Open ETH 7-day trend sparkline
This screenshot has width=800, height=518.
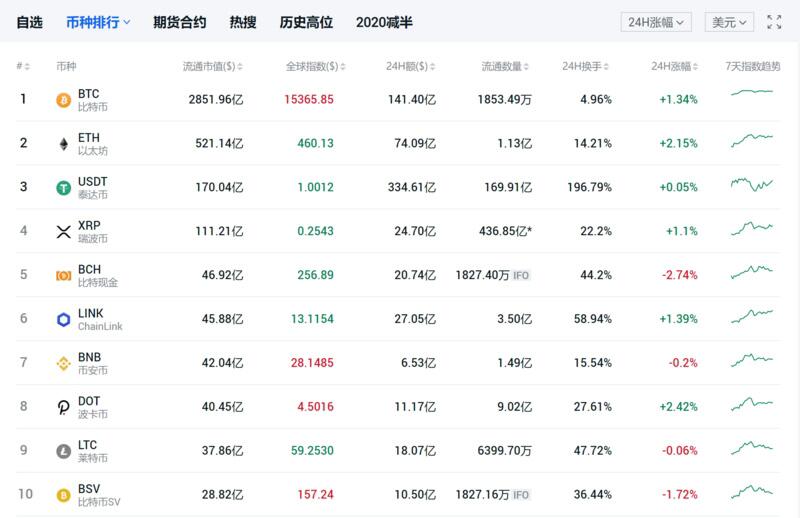(x=752, y=140)
